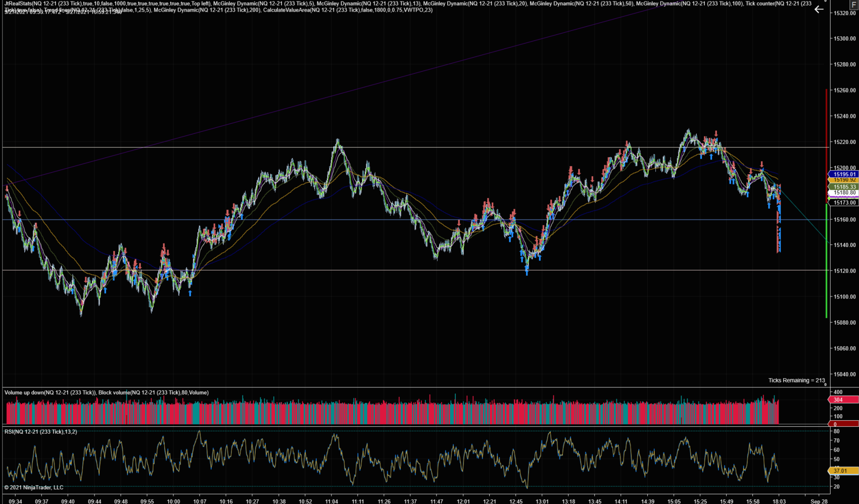Select the white 15180.80 price marker

843,193
